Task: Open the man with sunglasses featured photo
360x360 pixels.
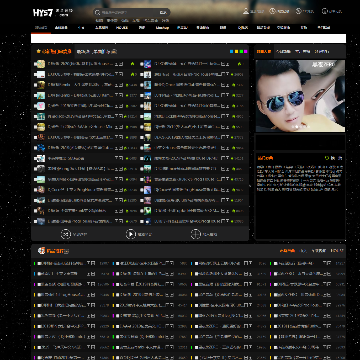Action: pos(300,96)
